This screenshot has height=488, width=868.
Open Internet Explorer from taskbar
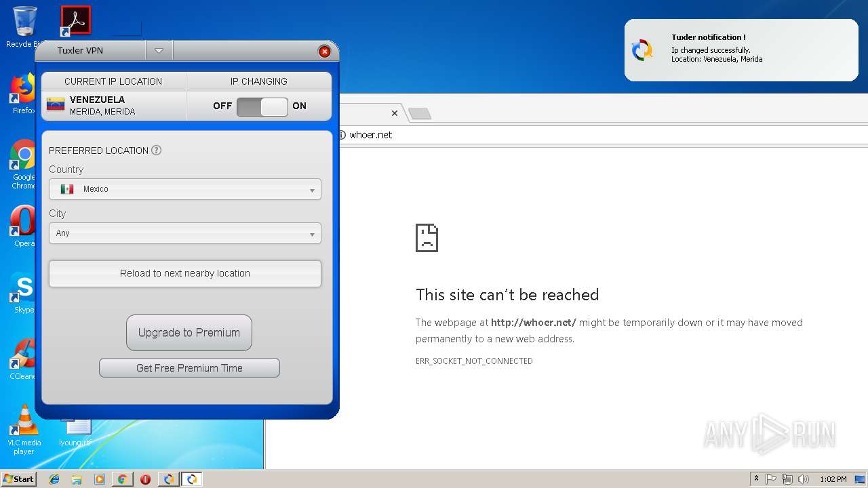tap(54, 479)
